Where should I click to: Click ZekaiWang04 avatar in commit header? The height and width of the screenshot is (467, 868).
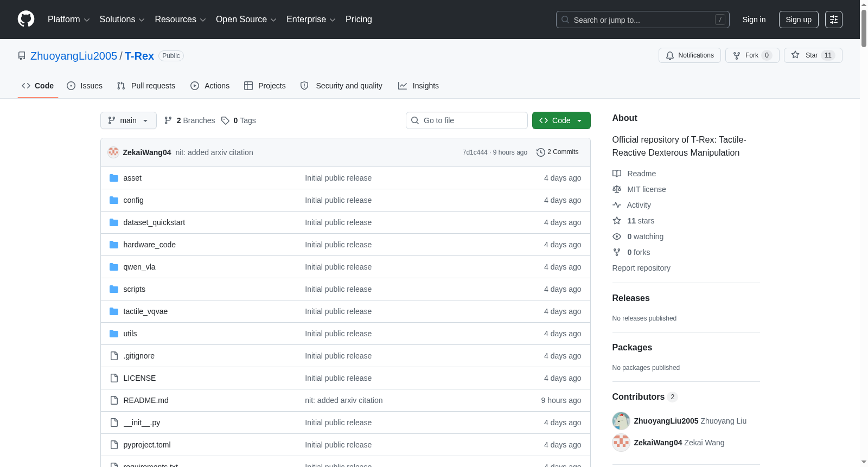113,152
